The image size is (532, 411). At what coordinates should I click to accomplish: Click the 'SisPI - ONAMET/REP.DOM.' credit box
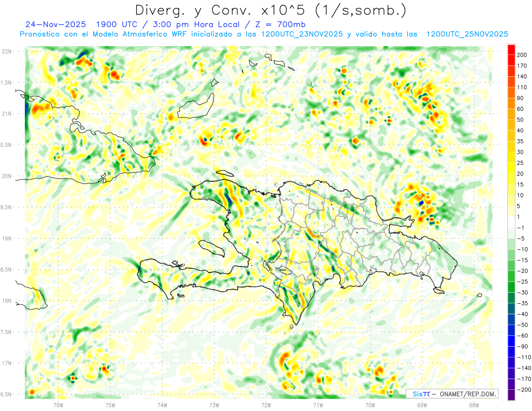(x=452, y=394)
